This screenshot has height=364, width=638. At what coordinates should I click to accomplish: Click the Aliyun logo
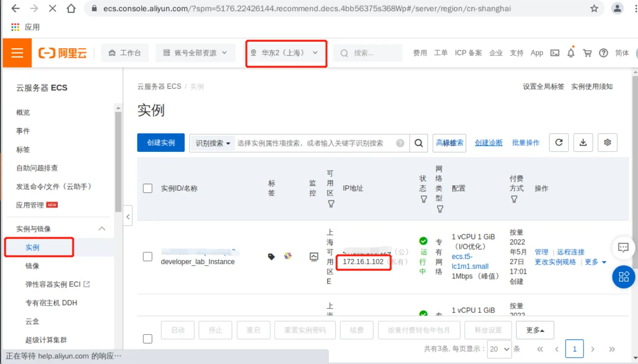click(x=63, y=53)
